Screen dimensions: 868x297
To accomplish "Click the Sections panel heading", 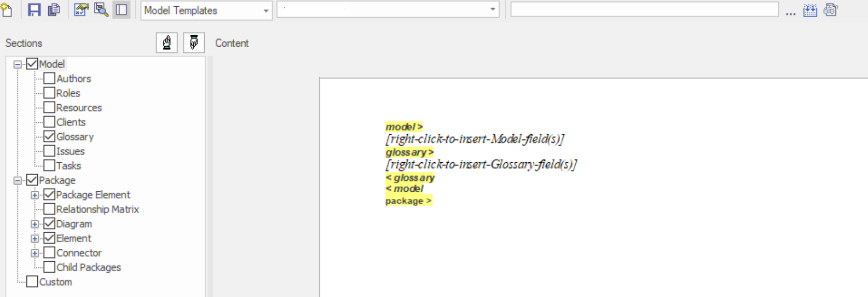I will click(24, 43).
